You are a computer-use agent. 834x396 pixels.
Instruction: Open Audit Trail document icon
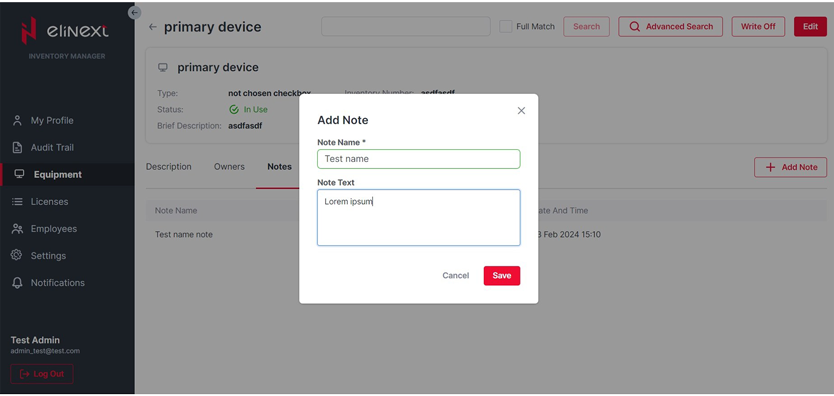click(x=18, y=148)
